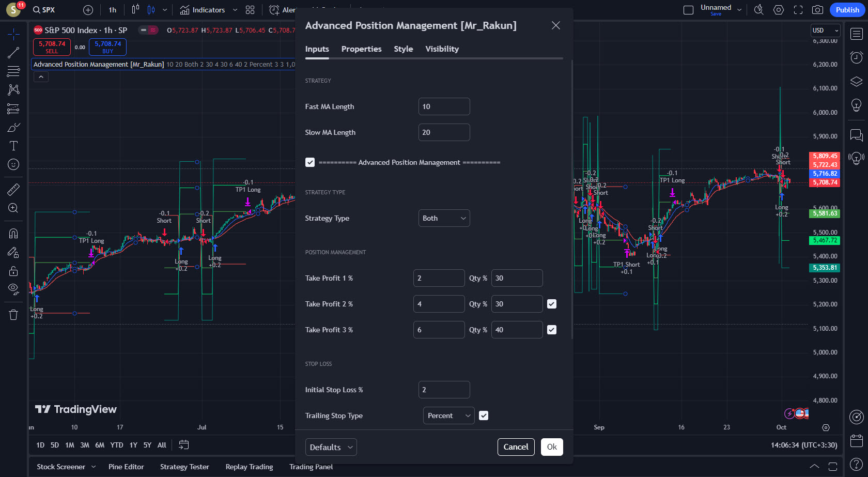
Task: Take a chart snapshot with camera icon
Action: pyautogui.click(x=817, y=10)
